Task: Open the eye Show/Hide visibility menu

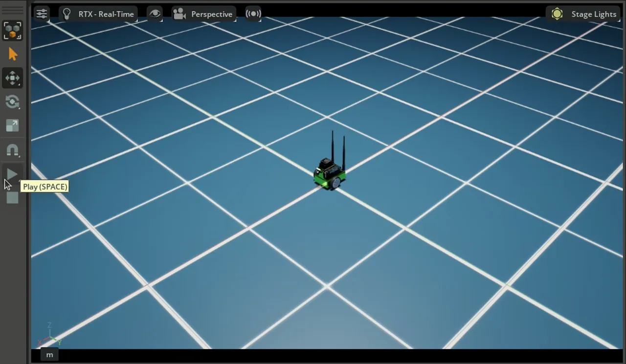Action: (x=155, y=14)
